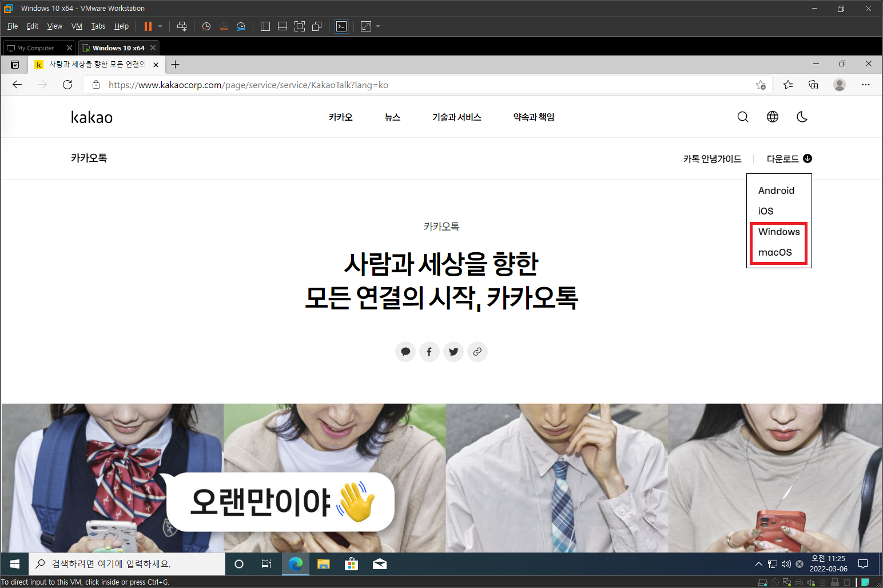Share the page on Facebook
Screen dimensions: 883x588
click(x=429, y=352)
